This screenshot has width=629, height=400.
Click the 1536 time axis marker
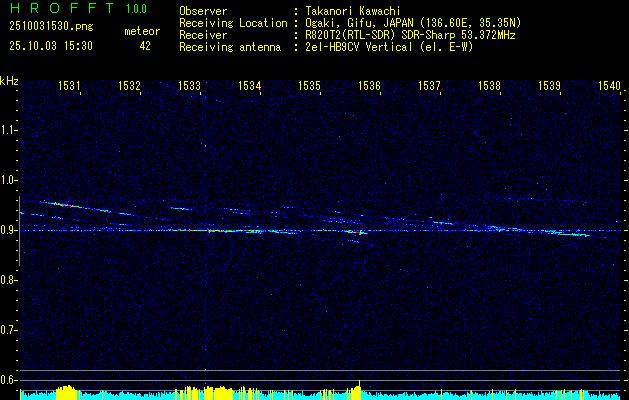click(x=369, y=85)
